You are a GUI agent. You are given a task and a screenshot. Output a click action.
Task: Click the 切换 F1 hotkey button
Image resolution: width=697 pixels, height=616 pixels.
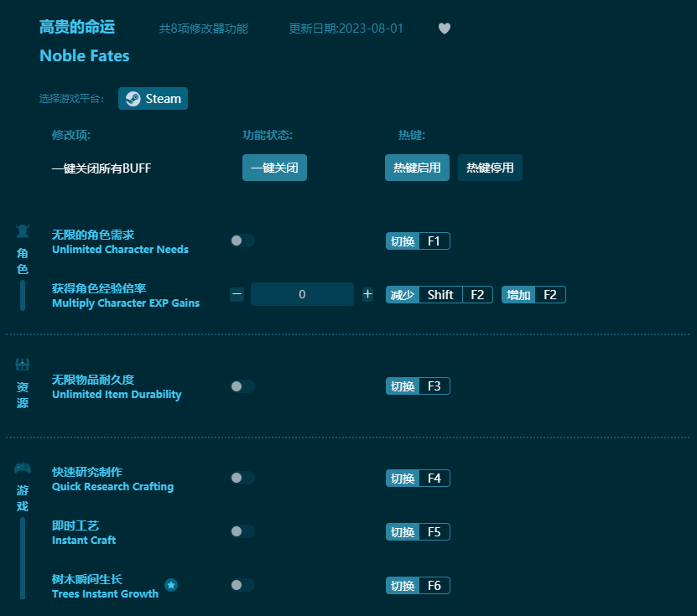point(418,241)
